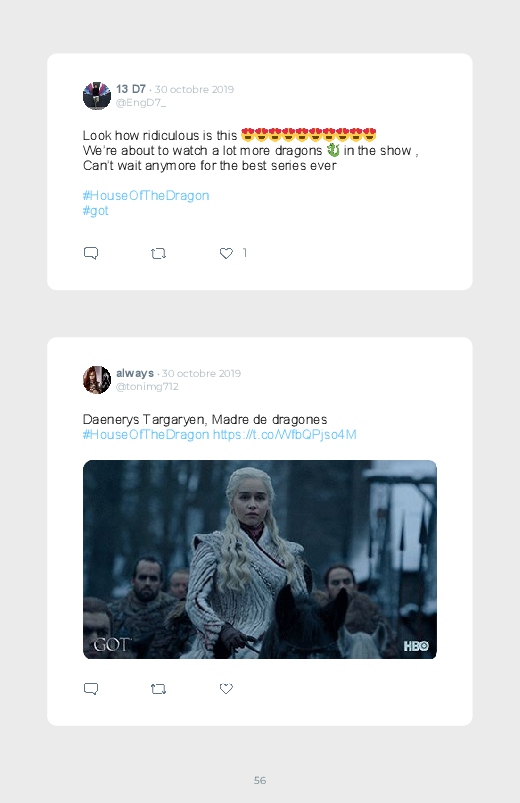
Task: Click the 30 octobre 2019 date on second tweet
Action: pyautogui.click(x=201, y=373)
